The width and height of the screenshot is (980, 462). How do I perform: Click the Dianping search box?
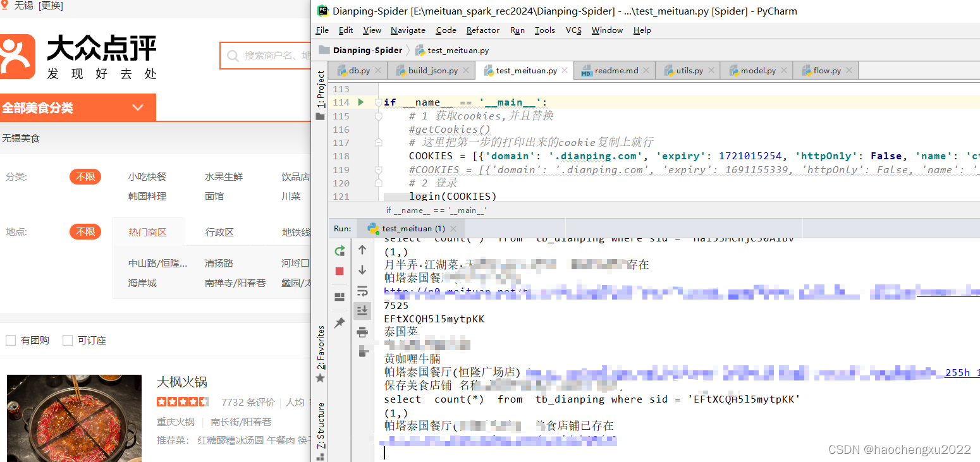(266, 56)
